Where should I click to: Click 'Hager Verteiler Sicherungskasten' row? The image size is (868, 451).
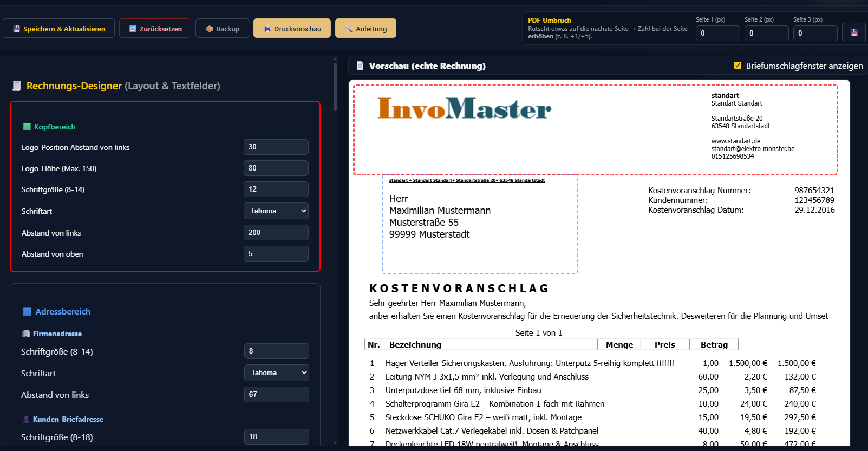coord(593,363)
